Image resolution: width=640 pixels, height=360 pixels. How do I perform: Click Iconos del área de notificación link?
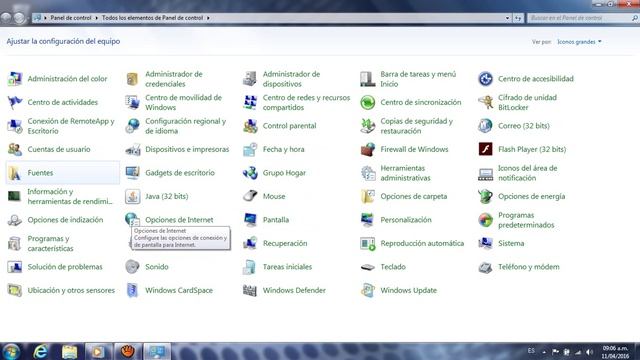click(527, 173)
